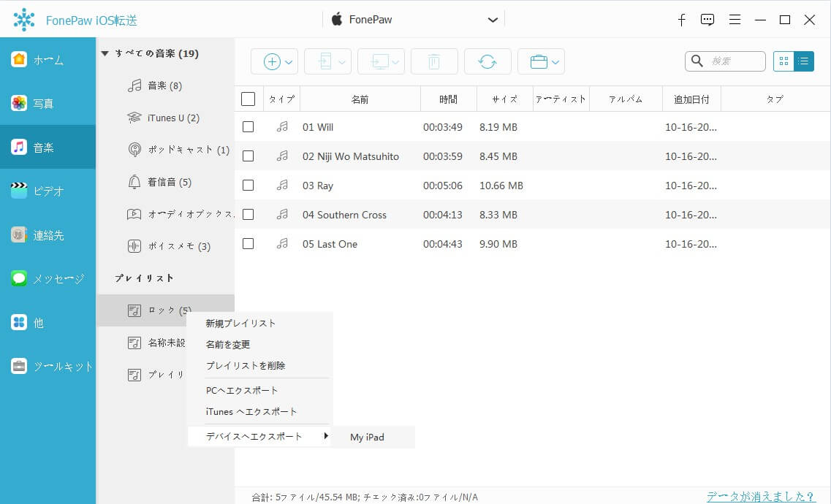Open the 他 others section
Viewport: 831px width, 504px height.
(48, 322)
